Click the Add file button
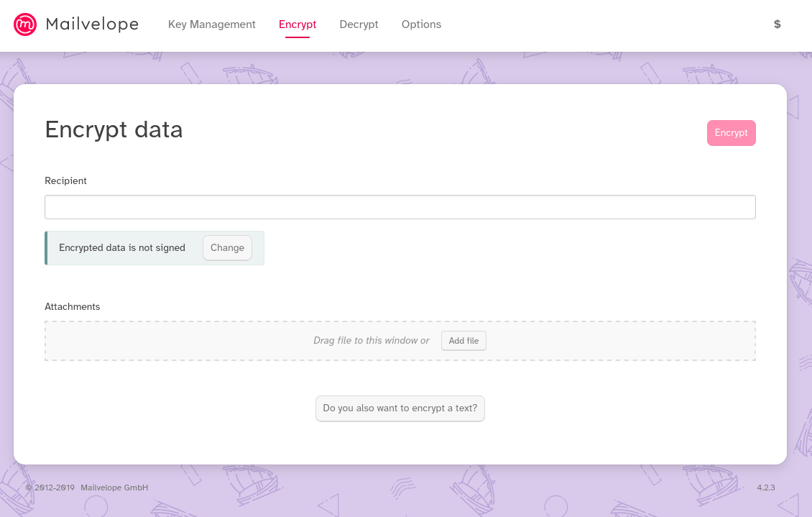The height and width of the screenshot is (517, 812). (463, 341)
